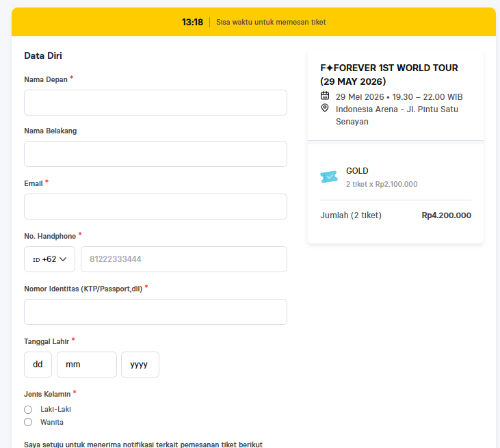This screenshot has height=448, width=500.
Task: Click the GOLD ticket category label
Action: click(x=357, y=171)
